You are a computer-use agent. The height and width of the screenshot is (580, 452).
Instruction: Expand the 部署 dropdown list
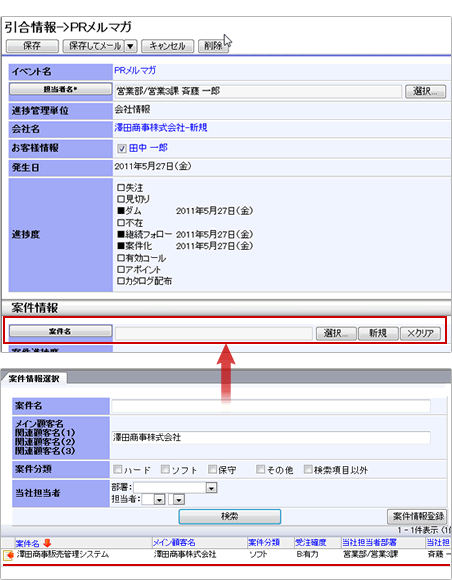pos(211,488)
